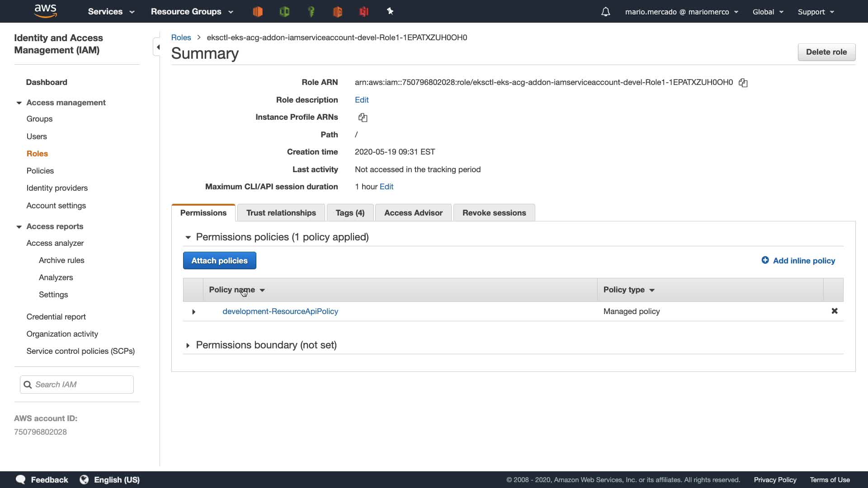The width and height of the screenshot is (868, 488).
Task: Detach development-ResourceApiPolicy with the X icon
Action: tap(834, 311)
